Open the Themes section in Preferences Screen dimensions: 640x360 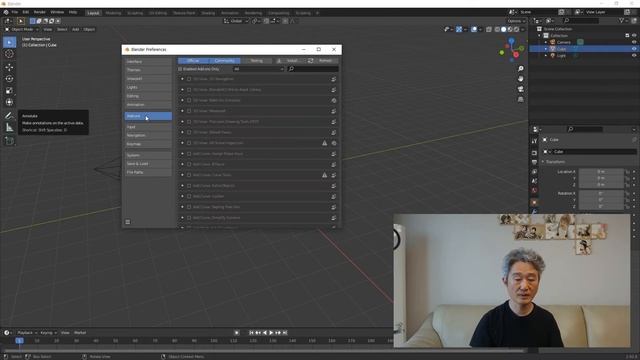point(148,70)
